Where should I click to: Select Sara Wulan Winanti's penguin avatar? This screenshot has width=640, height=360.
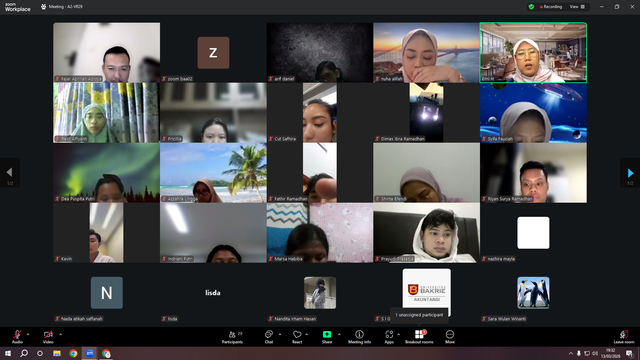click(x=533, y=293)
